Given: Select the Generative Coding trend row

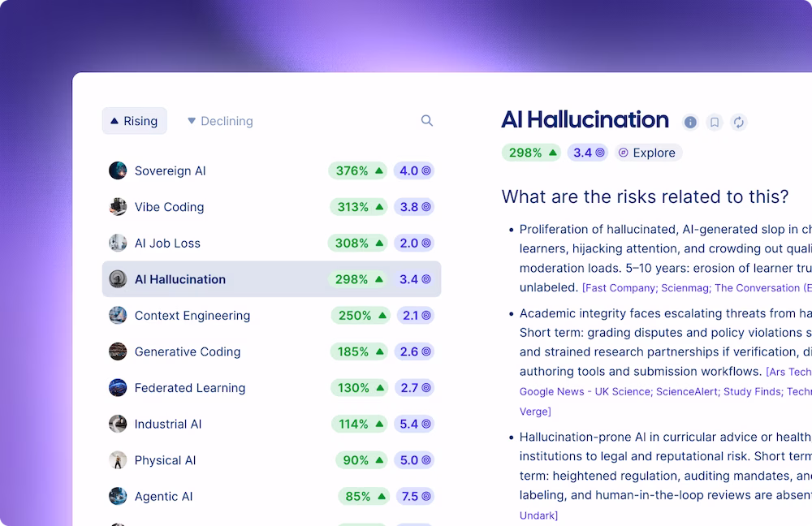Looking at the screenshot, I should click(271, 351).
